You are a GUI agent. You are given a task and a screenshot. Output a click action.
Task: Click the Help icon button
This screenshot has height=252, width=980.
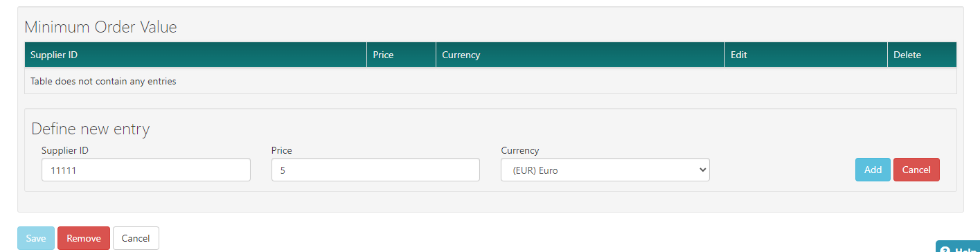[959, 246]
